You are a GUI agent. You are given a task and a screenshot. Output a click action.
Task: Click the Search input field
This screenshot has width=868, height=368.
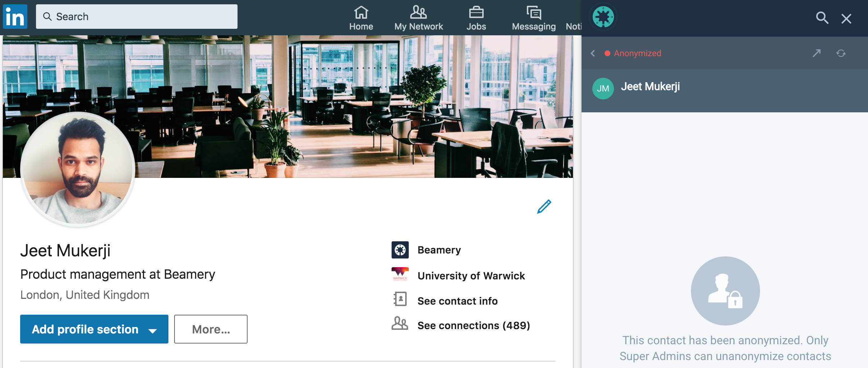(137, 17)
